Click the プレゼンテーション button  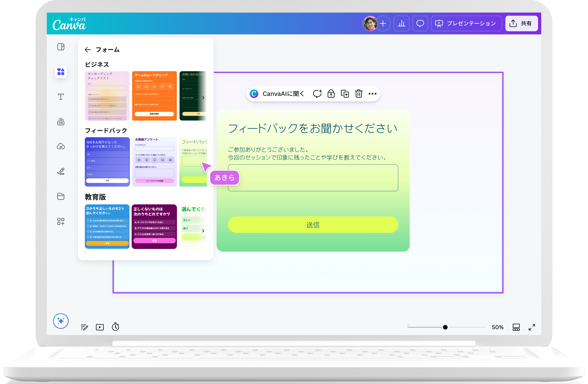click(x=467, y=23)
